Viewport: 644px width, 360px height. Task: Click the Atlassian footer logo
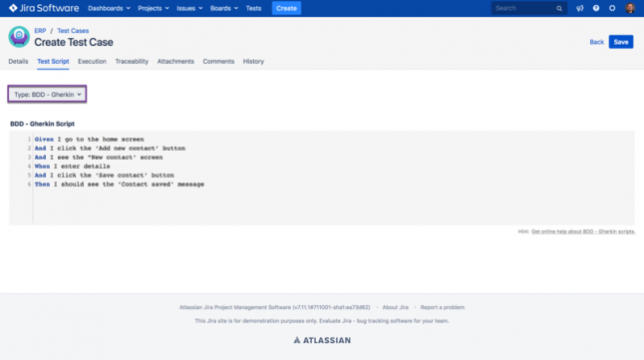click(322, 340)
